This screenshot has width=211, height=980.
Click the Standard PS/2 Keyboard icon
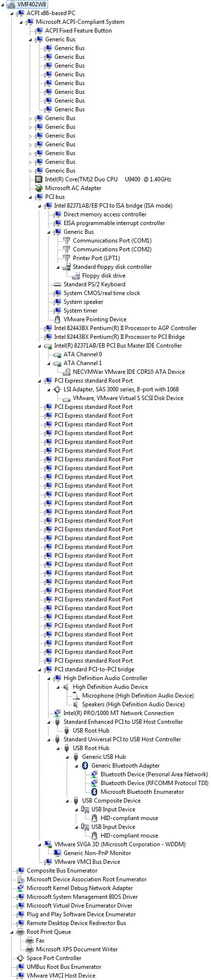pos(57,284)
